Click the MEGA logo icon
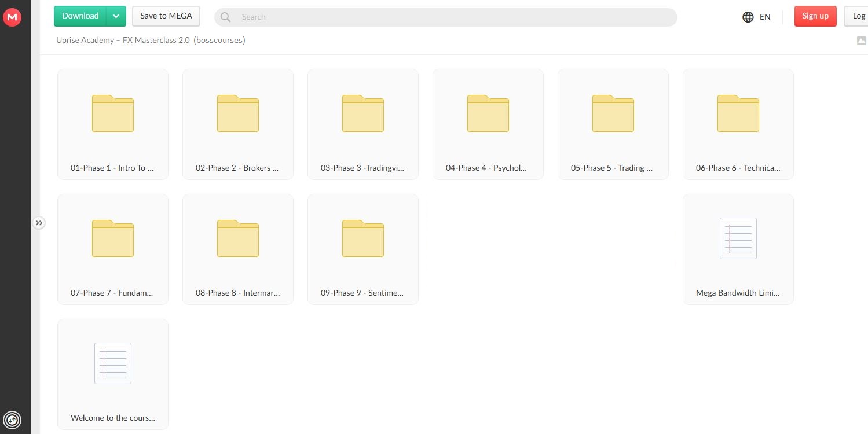 tap(12, 17)
